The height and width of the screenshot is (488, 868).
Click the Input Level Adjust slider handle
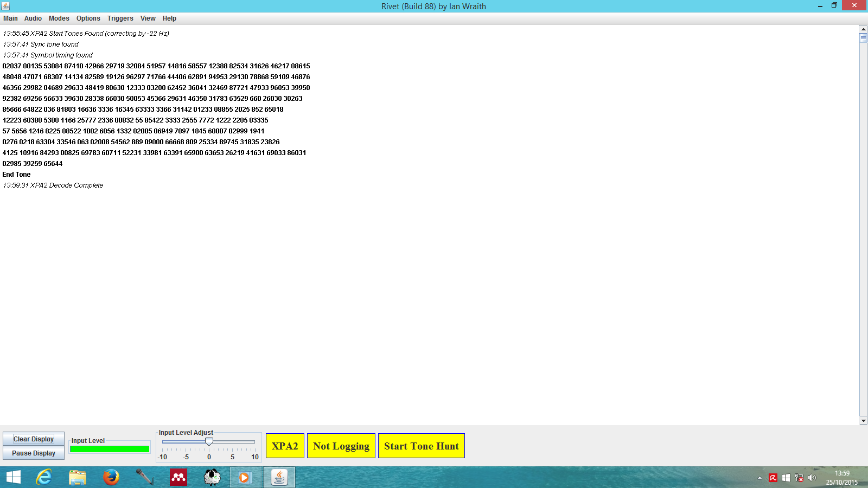tap(209, 442)
